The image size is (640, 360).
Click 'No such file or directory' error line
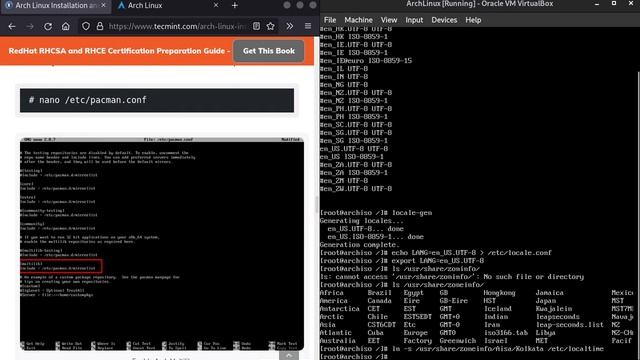coord(451,277)
